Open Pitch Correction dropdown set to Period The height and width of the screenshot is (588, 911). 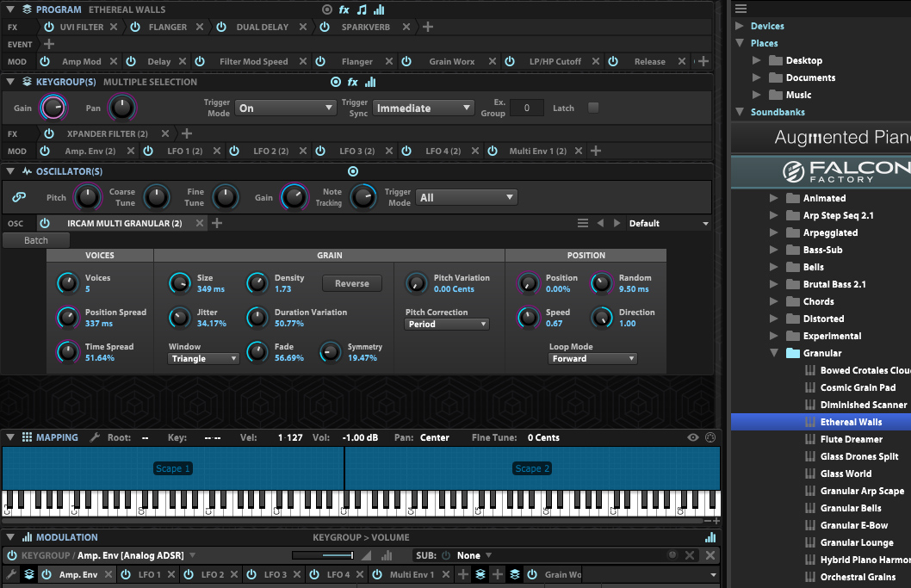446,325
